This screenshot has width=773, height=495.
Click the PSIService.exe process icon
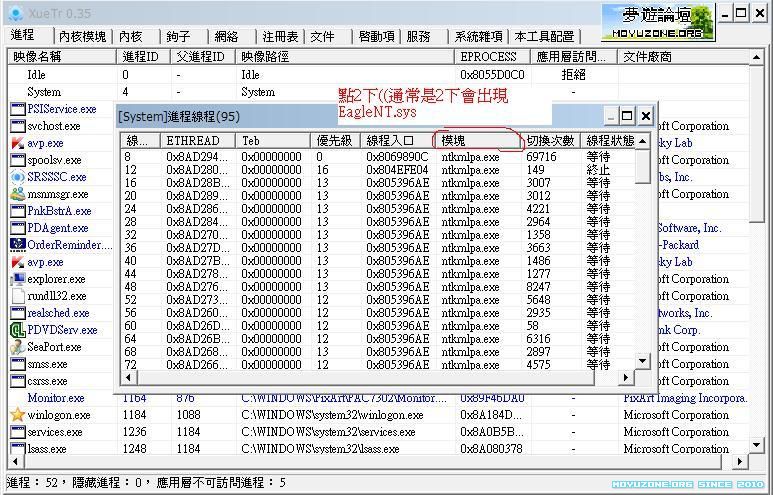pyautogui.click(x=17, y=108)
